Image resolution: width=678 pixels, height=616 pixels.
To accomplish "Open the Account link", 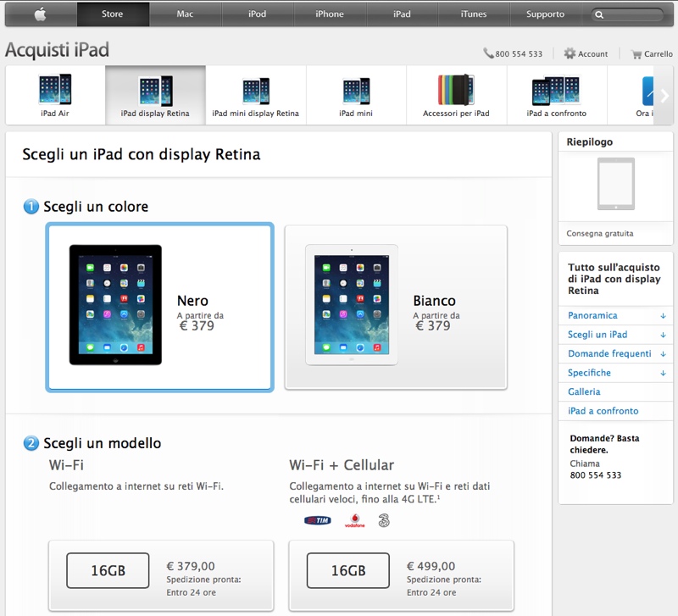I will click(x=592, y=54).
